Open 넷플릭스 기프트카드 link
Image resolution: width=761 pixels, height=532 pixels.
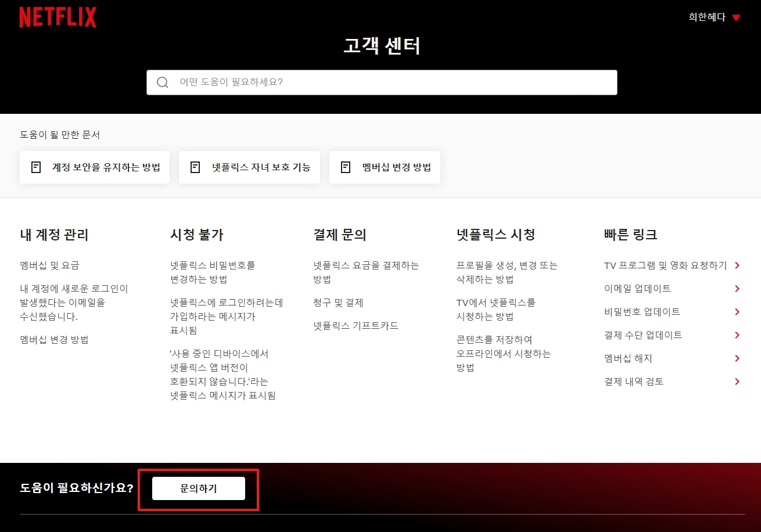click(356, 326)
